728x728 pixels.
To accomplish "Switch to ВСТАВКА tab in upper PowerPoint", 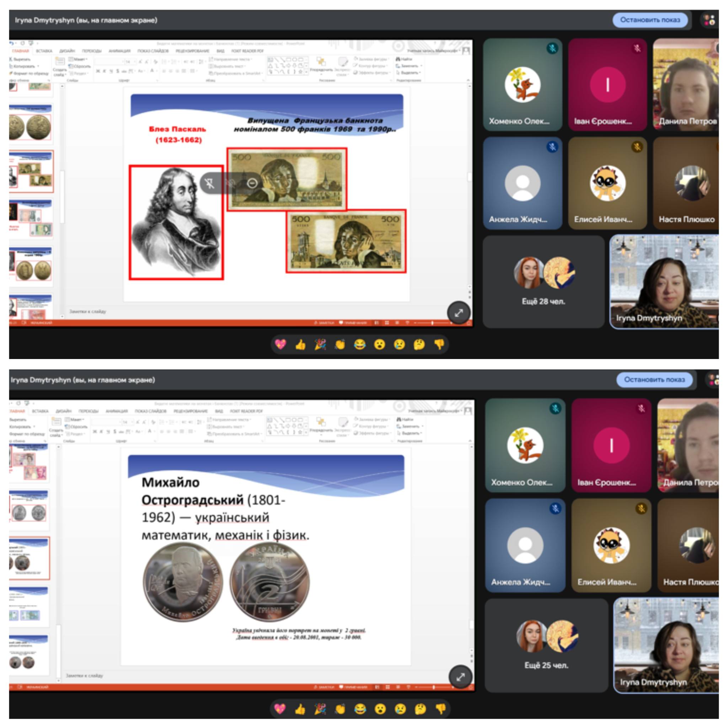I will pyautogui.click(x=44, y=51).
